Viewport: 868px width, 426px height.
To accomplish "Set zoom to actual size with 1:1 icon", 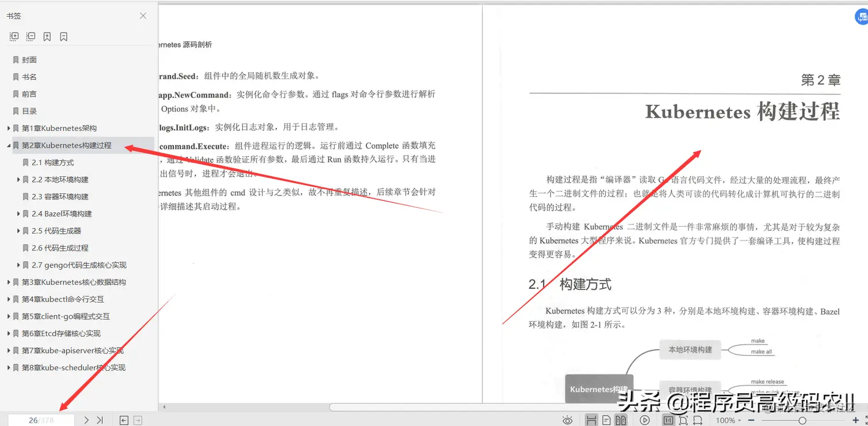I will click(x=669, y=420).
